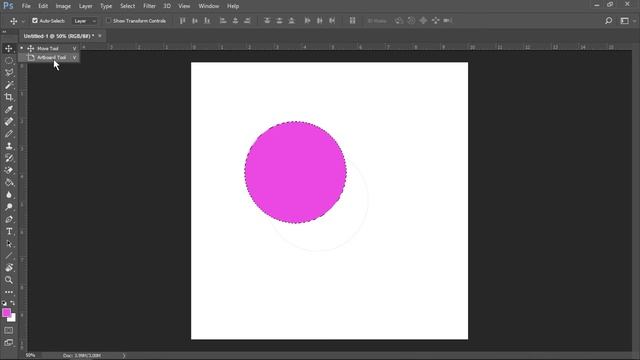Open the Auto-Select Layer dropdown
Screen dimensions: 640x360
coord(84,21)
